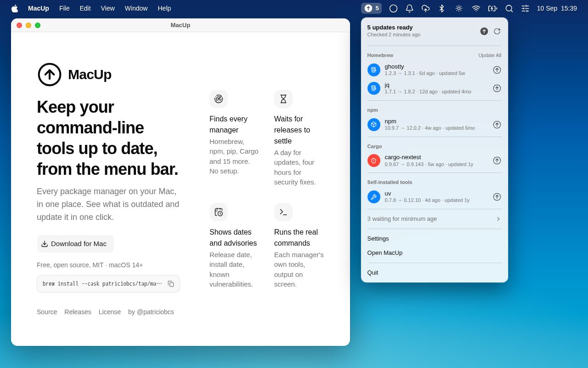Update ghostty with its arrow button

point(497,70)
